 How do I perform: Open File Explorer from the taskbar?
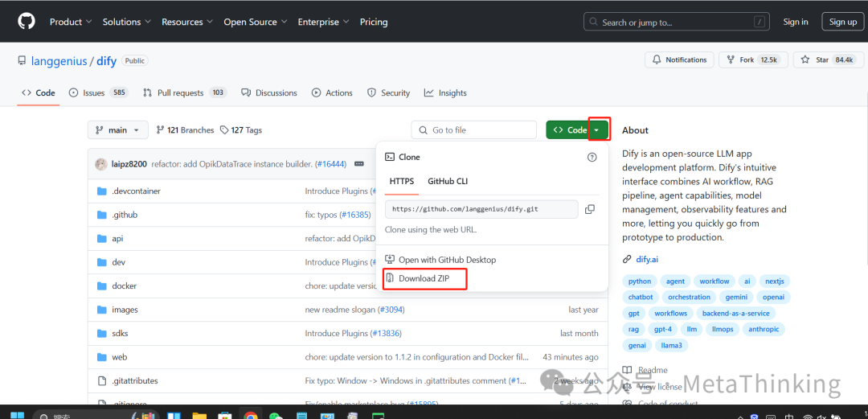(199, 414)
